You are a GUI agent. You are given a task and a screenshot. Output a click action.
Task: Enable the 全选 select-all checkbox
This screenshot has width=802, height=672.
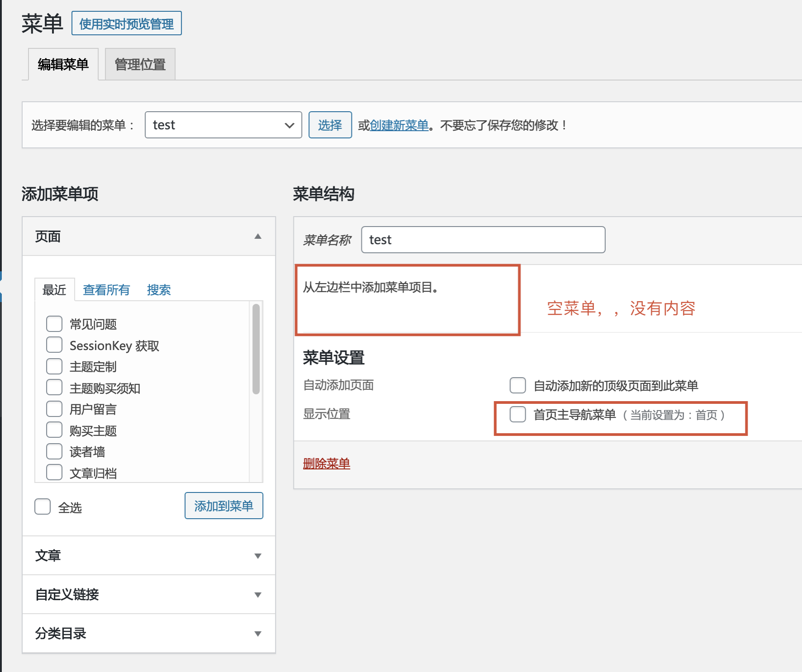click(43, 506)
